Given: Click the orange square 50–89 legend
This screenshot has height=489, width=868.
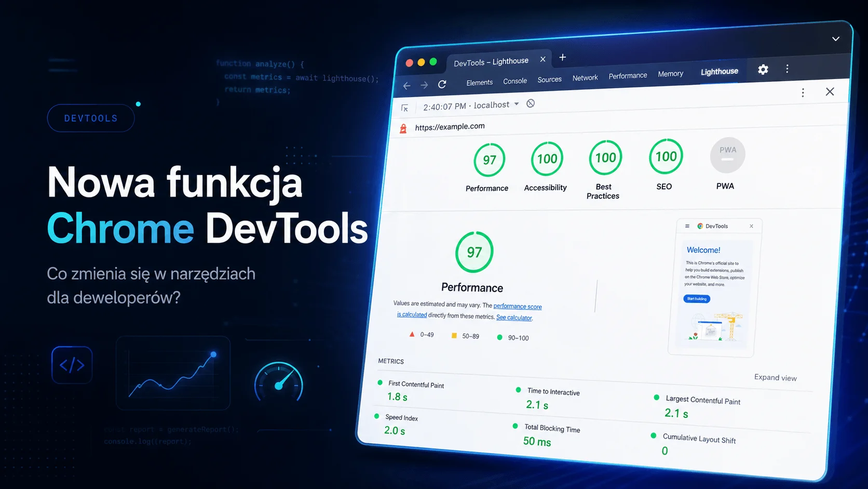Looking at the screenshot, I should [x=465, y=336].
